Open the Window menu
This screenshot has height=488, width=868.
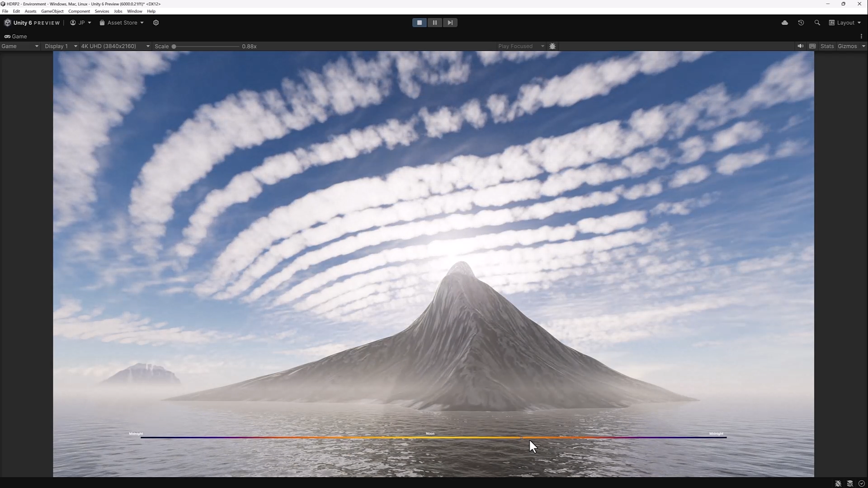coord(134,11)
